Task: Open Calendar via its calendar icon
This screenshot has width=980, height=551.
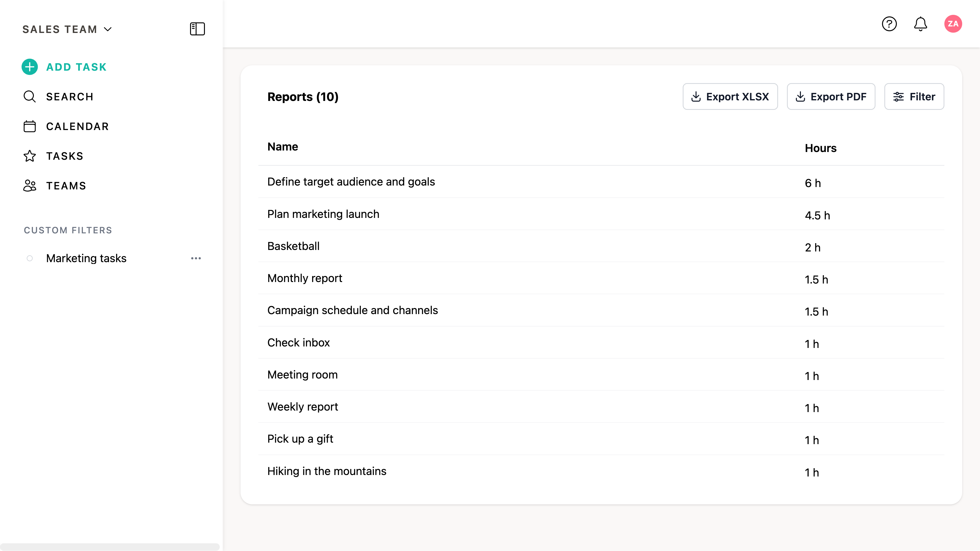Action: [30, 126]
